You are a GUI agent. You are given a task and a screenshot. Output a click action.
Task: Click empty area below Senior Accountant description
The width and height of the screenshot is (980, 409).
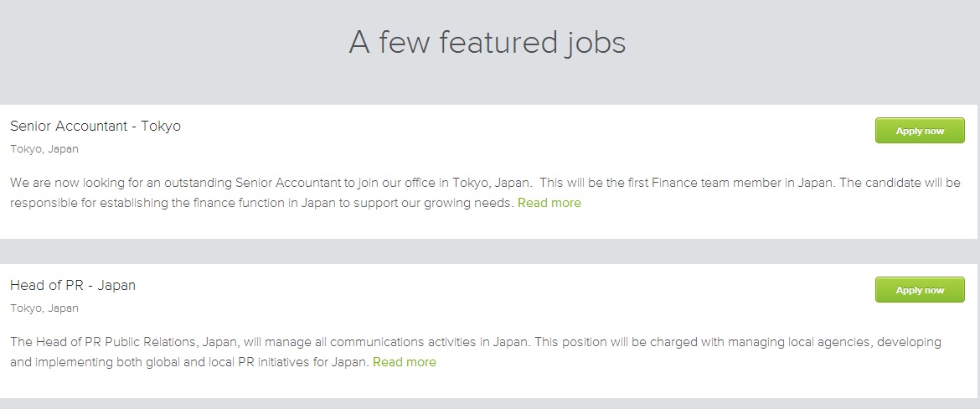pyautogui.click(x=489, y=225)
